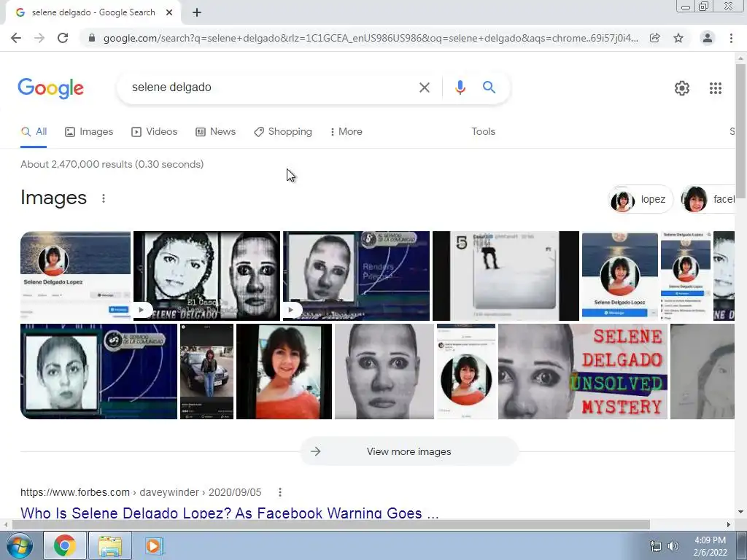Open the black and white sketch face on blue background
Screen dimensions: 747x560
[x=98, y=371]
